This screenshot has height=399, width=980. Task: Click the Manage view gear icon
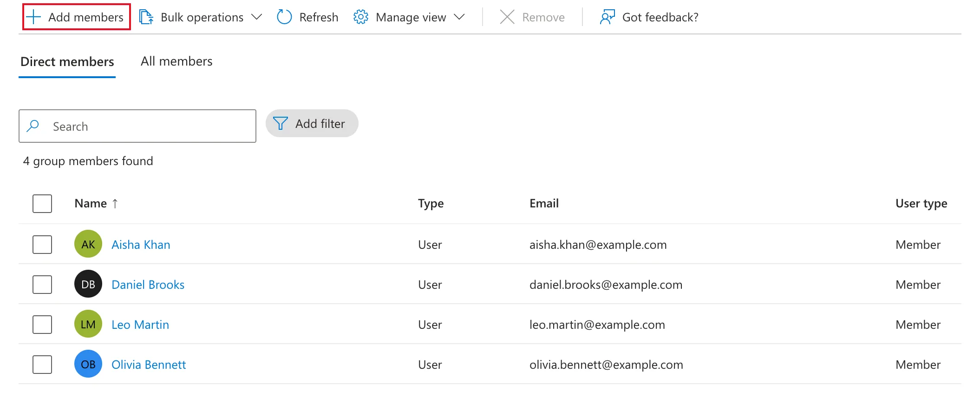click(361, 17)
